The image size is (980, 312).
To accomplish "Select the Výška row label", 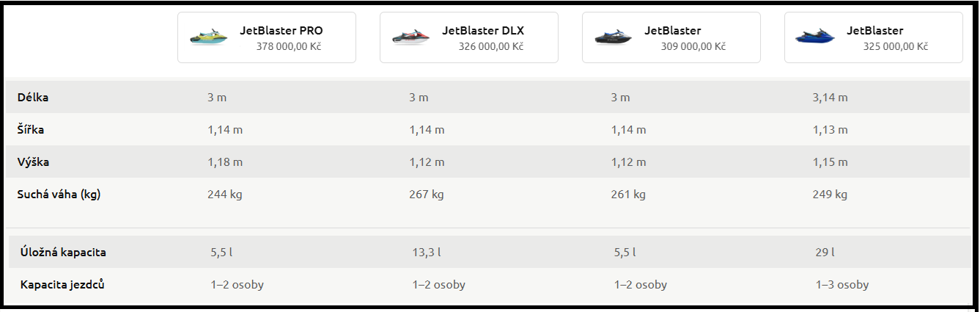I will [x=33, y=162].
